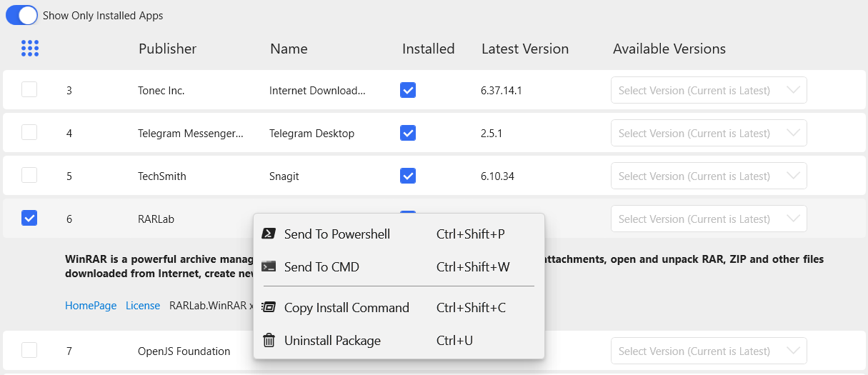Open version dropdown for RARLab row
This screenshot has width=868, height=375.
click(709, 219)
